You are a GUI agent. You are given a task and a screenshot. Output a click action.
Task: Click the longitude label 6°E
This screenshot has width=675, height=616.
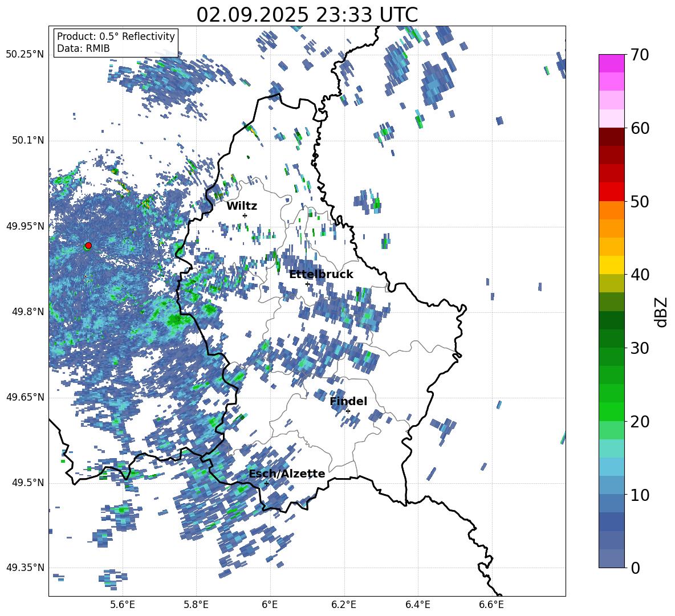coord(270,605)
